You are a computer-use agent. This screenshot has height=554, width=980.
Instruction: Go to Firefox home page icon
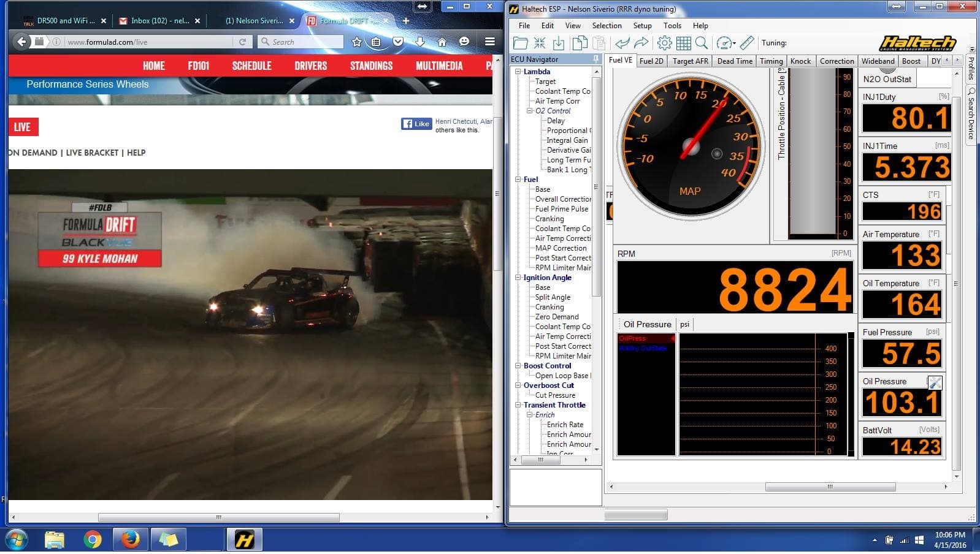442,42
